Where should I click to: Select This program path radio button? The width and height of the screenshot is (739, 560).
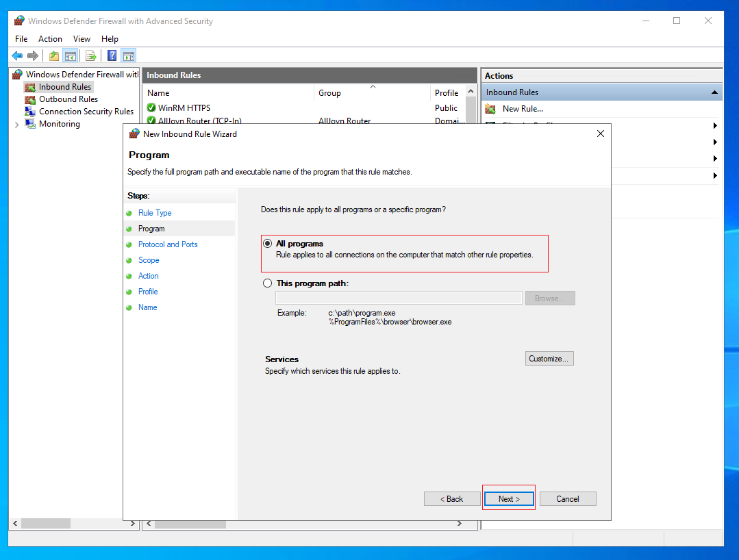click(x=268, y=283)
